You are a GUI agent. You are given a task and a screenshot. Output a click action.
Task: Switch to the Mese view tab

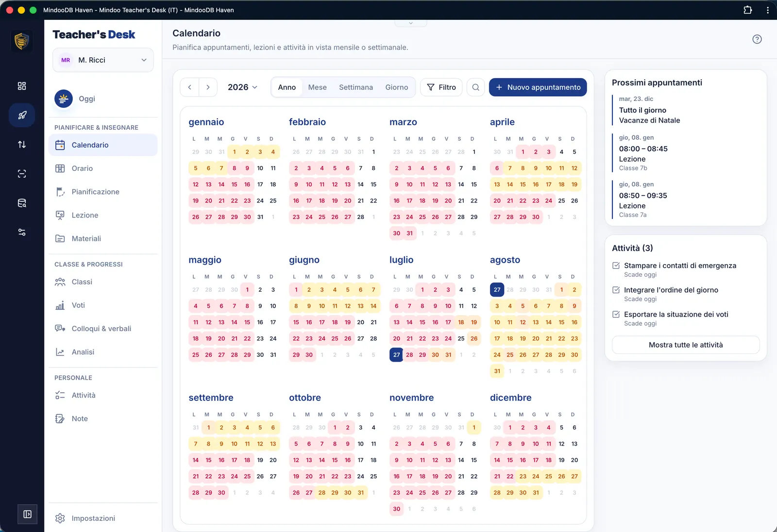click(x=317, y=87)
